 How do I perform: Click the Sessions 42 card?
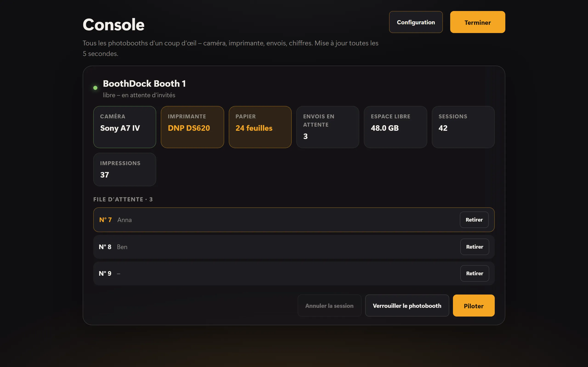[463, 127]
